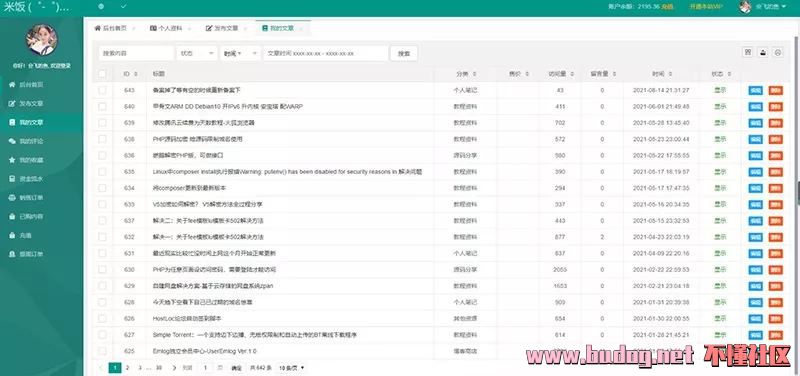Click the 搜索 search button
Screen dimensions: 800x376
[404, 53]
